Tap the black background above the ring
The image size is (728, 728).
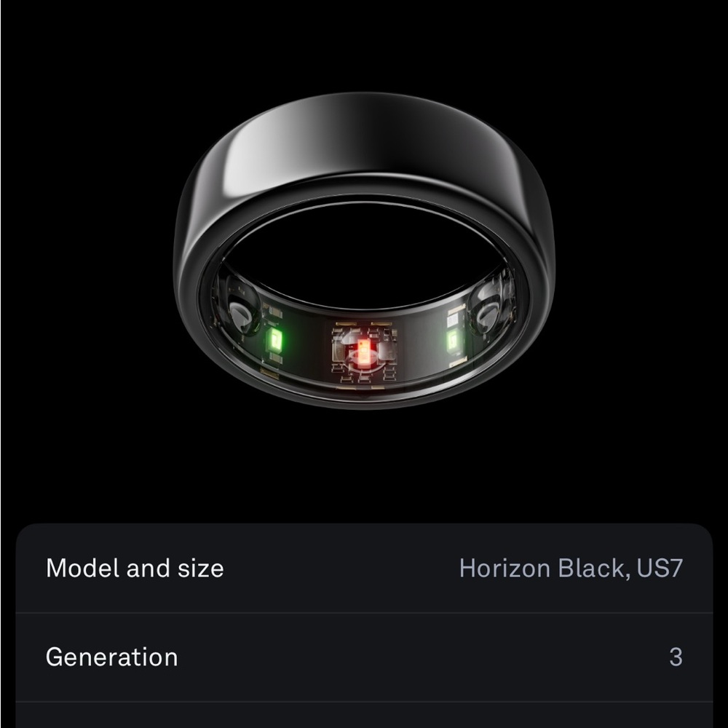(364, 44)
